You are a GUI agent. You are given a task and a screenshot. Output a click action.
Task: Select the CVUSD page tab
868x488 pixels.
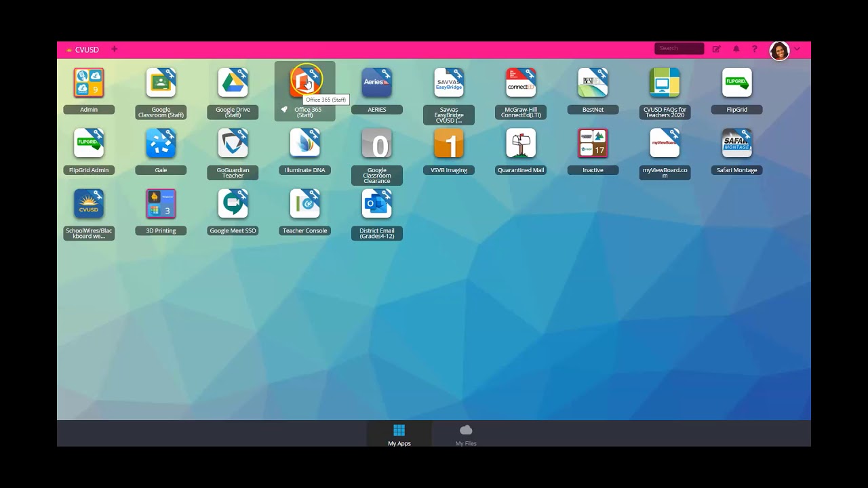click(x=83, y=49)
